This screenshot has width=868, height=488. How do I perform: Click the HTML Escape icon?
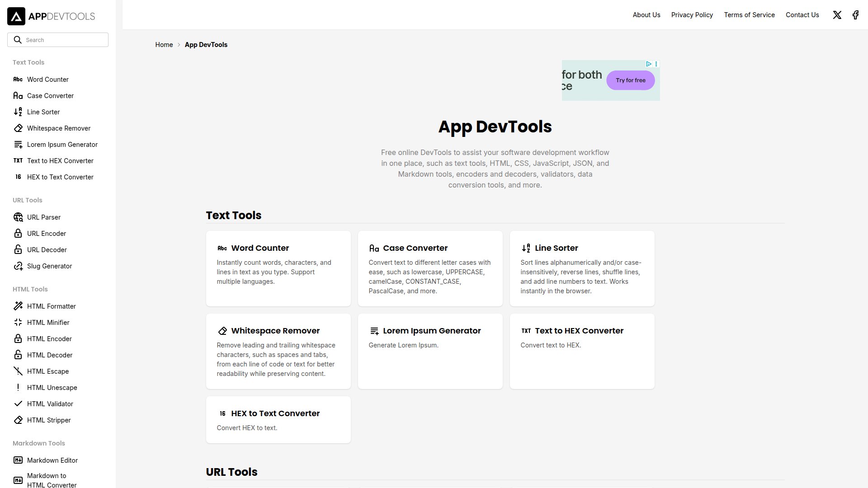click(18, 371)
